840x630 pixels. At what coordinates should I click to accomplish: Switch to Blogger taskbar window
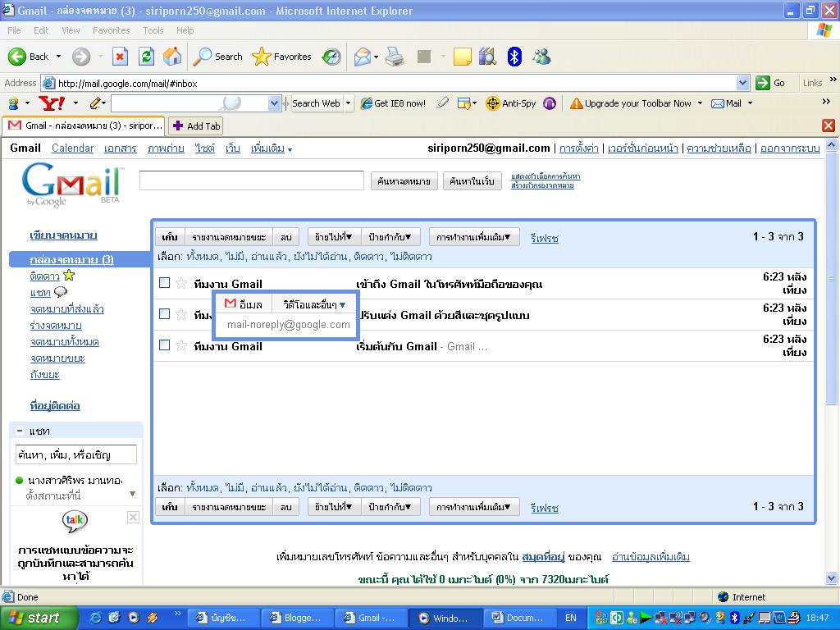297,618
